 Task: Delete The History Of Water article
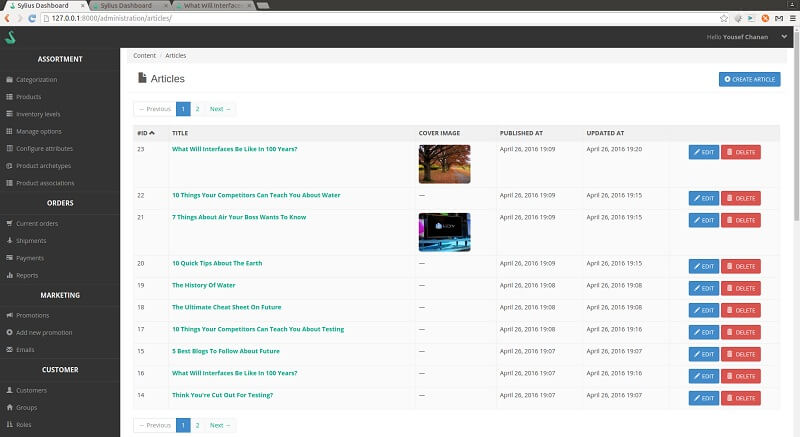pos(741,288)
